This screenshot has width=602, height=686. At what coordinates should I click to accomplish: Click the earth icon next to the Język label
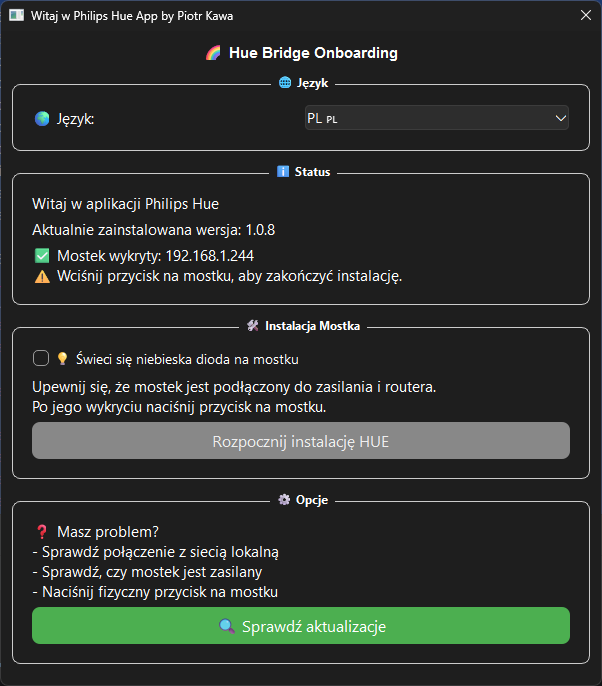[x=42, y=119]
